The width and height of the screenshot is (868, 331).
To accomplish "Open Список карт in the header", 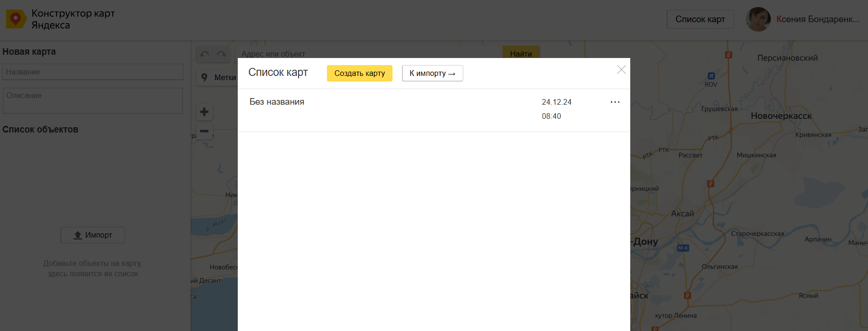I will click(x=700, y=19).
